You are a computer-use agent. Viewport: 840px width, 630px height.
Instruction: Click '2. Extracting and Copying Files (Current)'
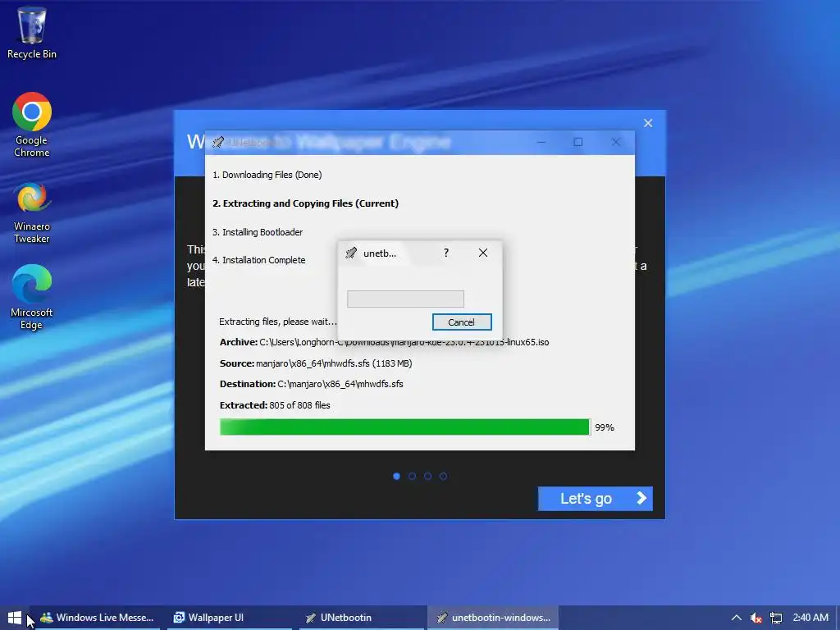coord(305,203)
